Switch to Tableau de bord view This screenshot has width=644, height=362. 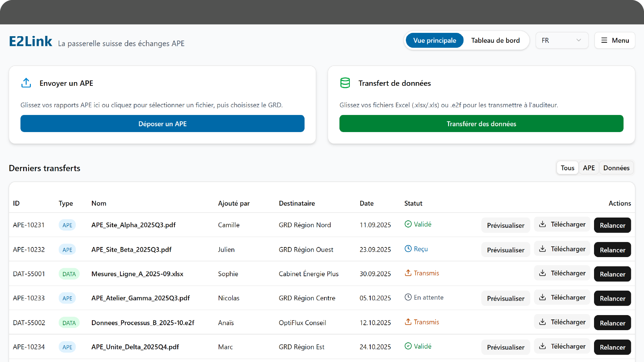pyautogui.click(x=495, y=41)
